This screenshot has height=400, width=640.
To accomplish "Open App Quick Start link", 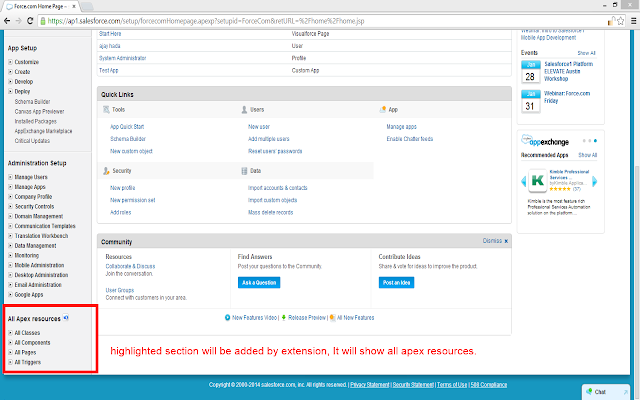I will 127,127.
